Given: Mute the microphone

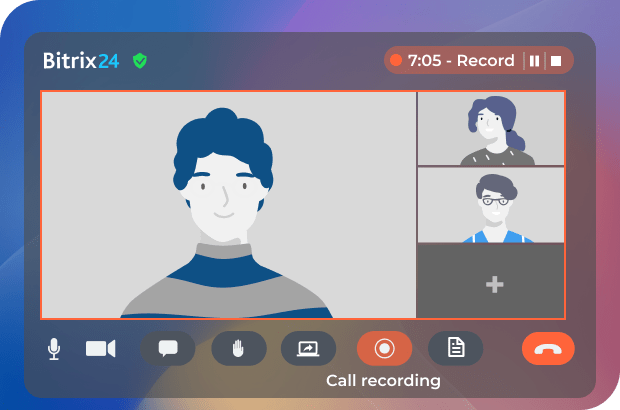Looking at the screenshot, I should (54, 349).
